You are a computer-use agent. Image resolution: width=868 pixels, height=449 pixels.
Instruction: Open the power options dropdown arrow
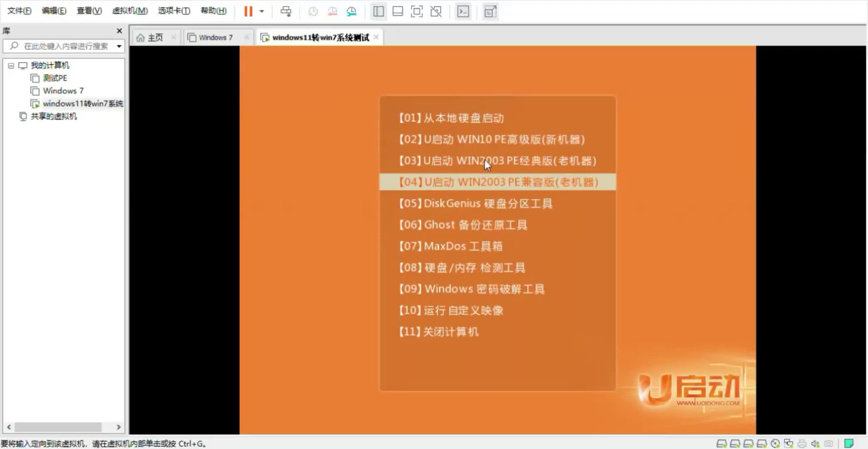(262, 11)
